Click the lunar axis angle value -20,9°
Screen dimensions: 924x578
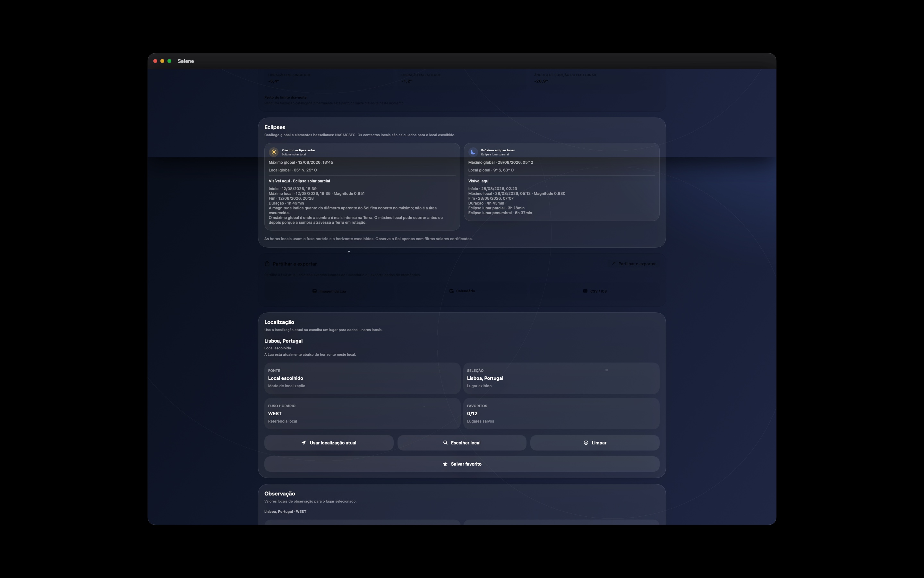point(541,81)
